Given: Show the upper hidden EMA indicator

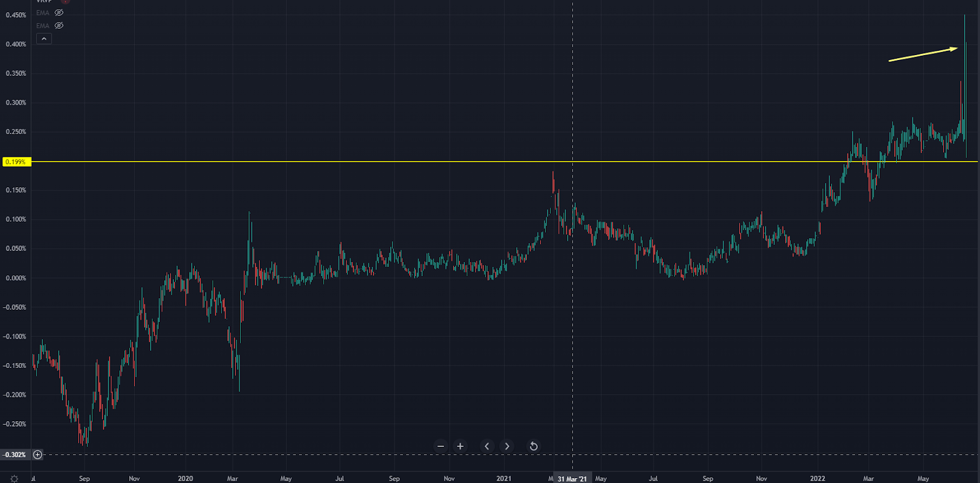Looking at the screenshot, I should (59, 13).
